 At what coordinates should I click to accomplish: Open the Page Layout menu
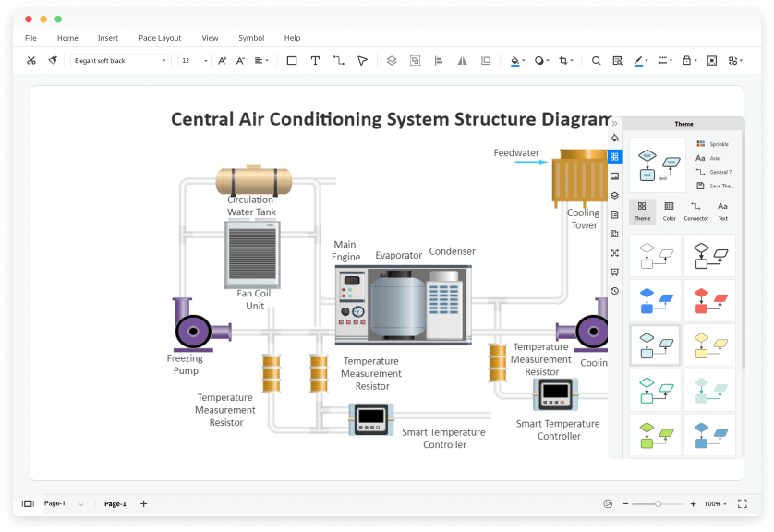(x=160, y=38)
